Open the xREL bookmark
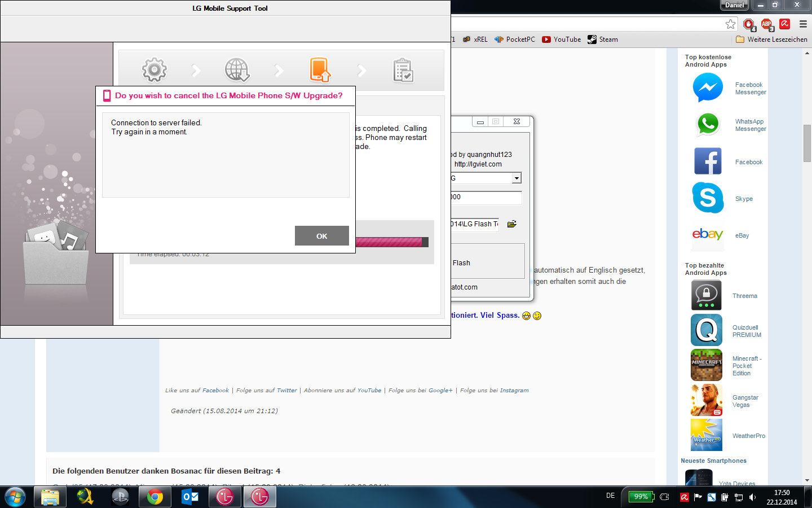This screenshot has width=812, height=508. tap(475, 40)
